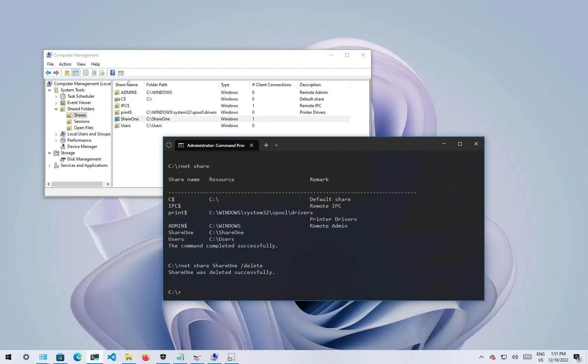This screenshot has width=588, height=364.
Task: Open Help using the question mark icon
Action: 112,73
